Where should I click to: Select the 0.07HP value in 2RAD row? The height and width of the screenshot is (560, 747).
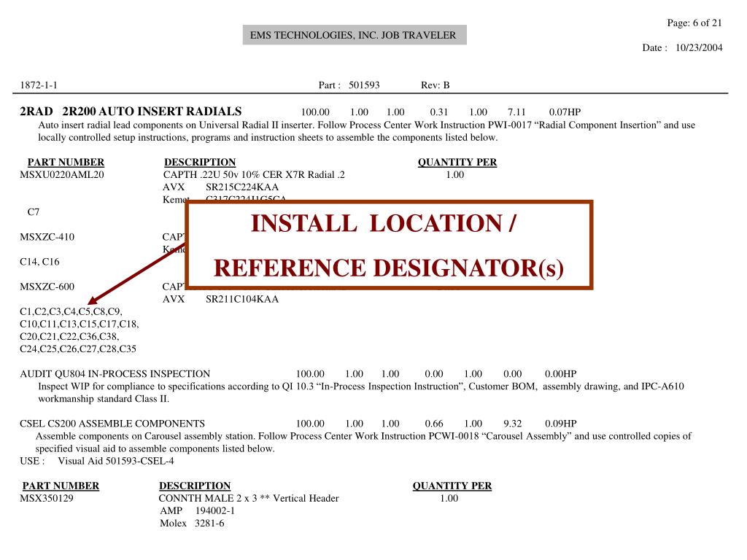pyautogui.click(x=565, y=112)
